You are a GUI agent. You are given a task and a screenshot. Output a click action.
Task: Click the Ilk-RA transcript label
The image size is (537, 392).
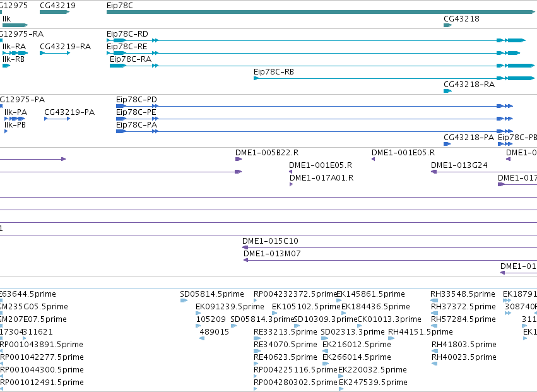tap(14, 47)
